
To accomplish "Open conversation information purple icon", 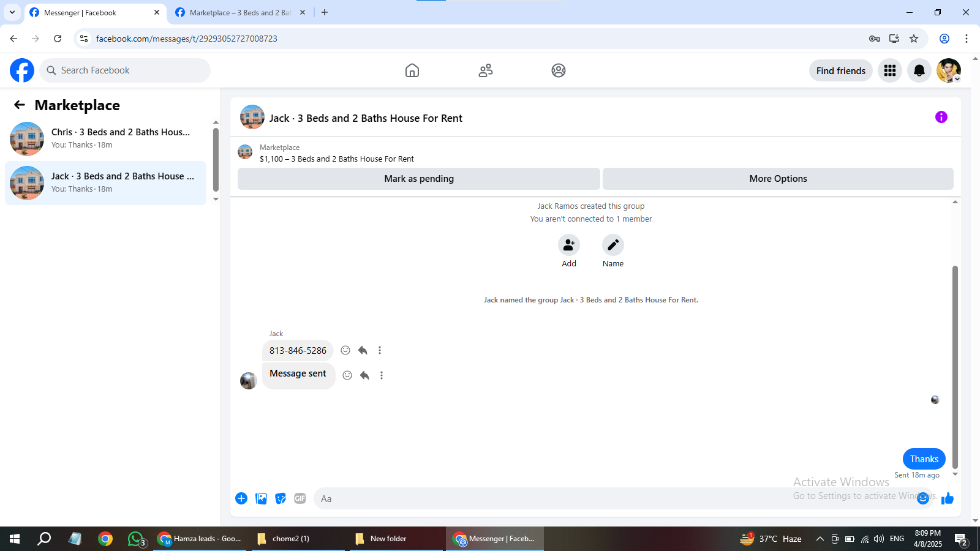I will click(941, 117).
